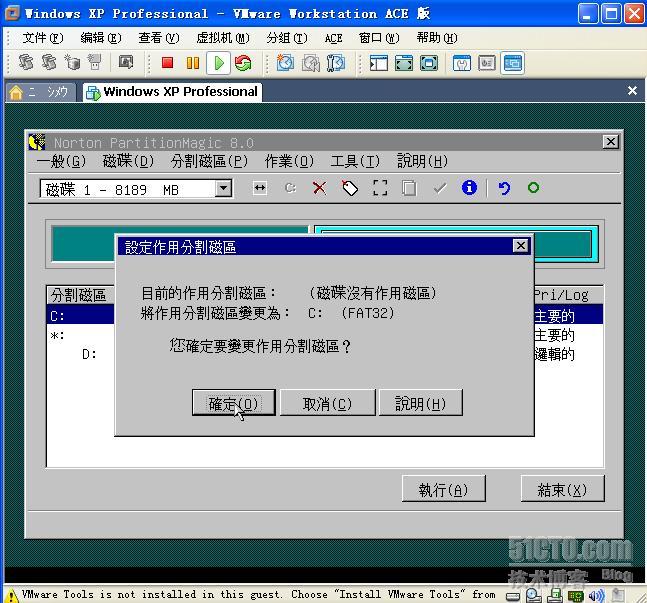This screenshot has height=603, width=647.
Task: Open the 分组(T) menu
Action: (x=287, y=38)
